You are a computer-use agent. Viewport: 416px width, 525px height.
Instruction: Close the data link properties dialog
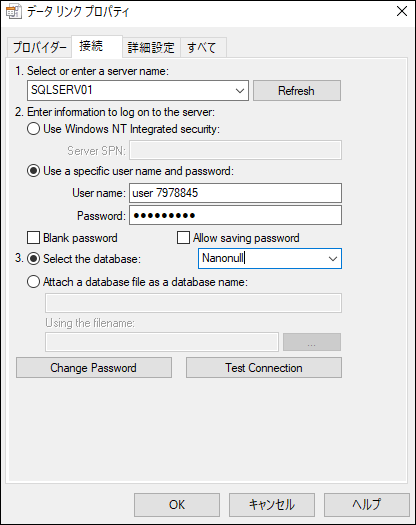click(x=402, y=11)
